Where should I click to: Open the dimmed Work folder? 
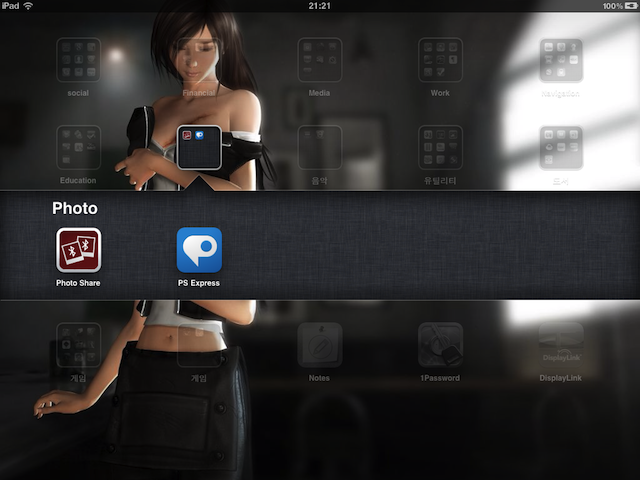[440, 60]
